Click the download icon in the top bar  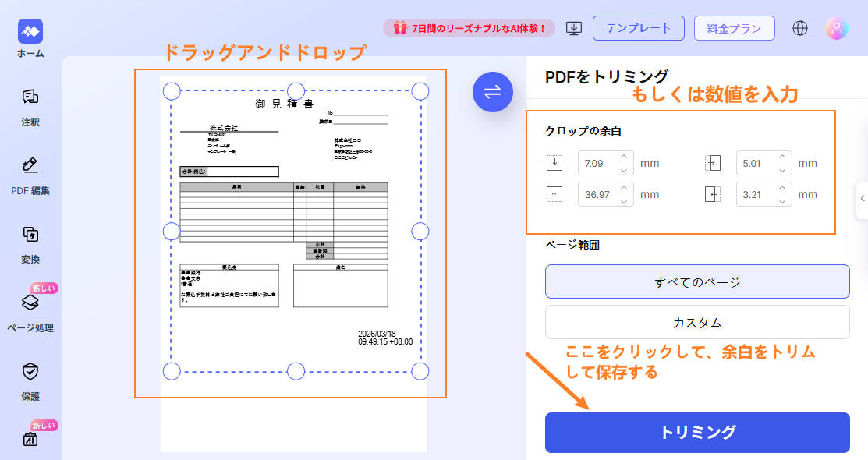pyautogui.click(x=575, y=27)
